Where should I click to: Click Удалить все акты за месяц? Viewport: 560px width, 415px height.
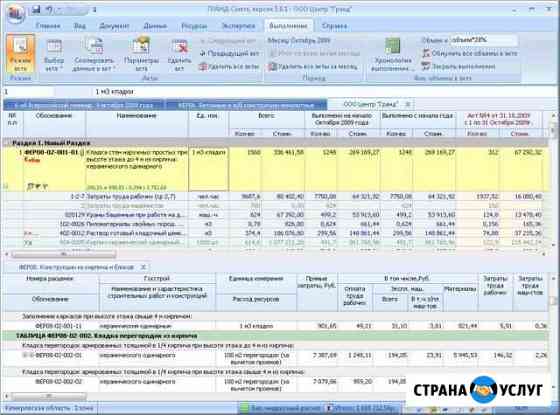click(312, 66)
